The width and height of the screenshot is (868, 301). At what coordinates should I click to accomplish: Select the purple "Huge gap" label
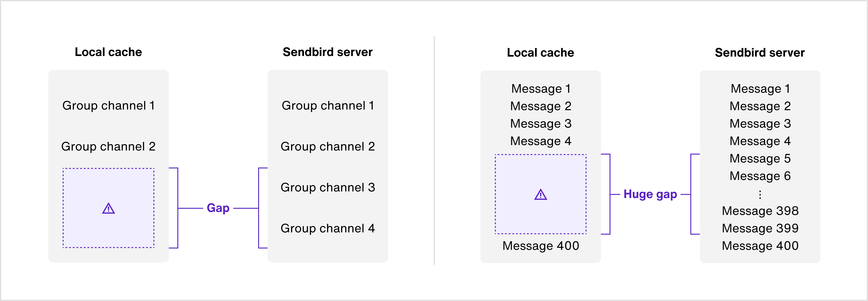click(x=650, y=194)
